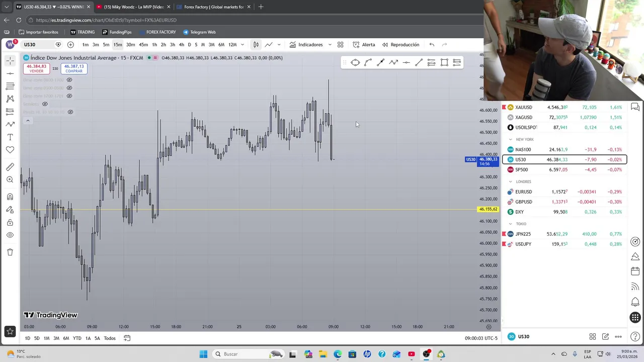Viewport: 644px width, 362px height.
Task: Select candlestick chart type
Action: (x=256, y=45)
